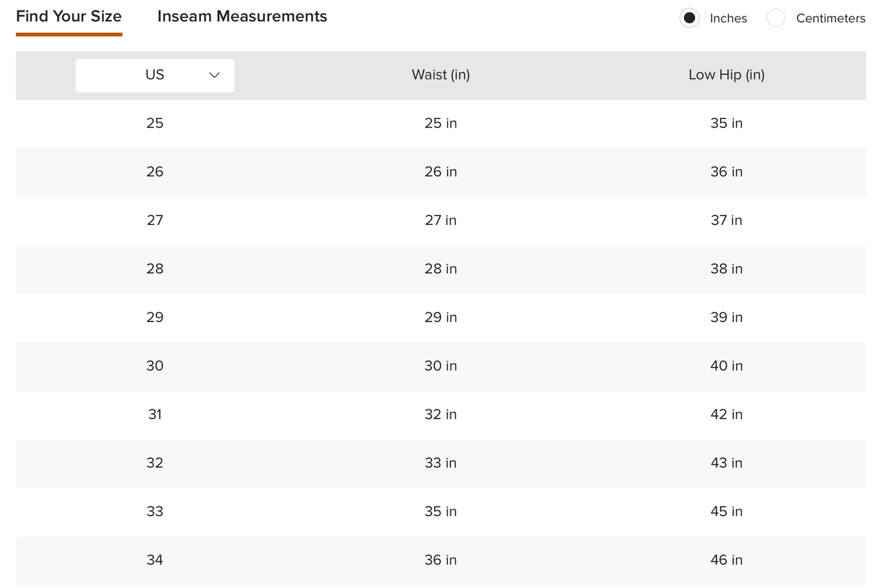Click the 42 in low hip value
Screen dimensions: 896x588
pyautogui.click(x=727, y=415)
